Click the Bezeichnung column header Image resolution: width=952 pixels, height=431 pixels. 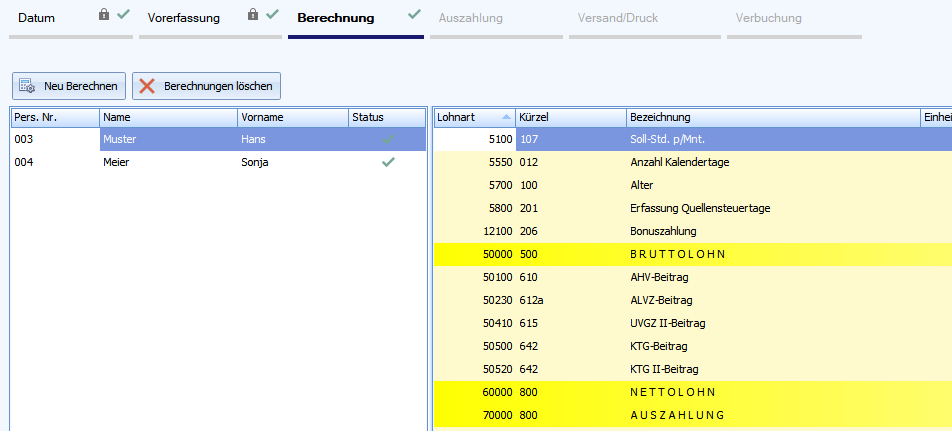click(770, 117)
